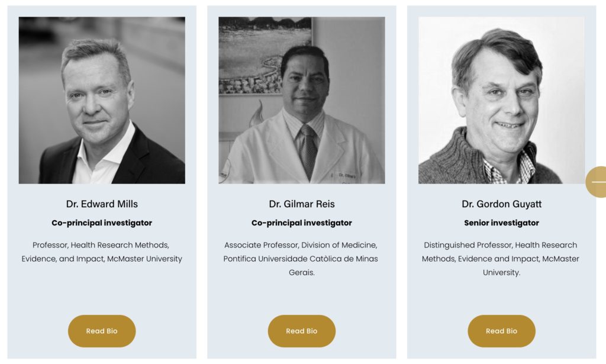606x364 pixels.
Task: Click the gold circular minus icon
Action: pos(598,182)
